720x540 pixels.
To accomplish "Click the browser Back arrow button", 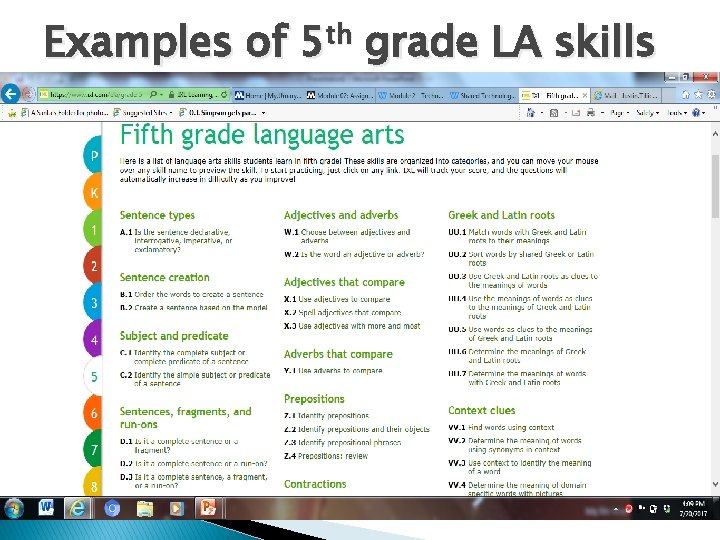I will point(10,94).
